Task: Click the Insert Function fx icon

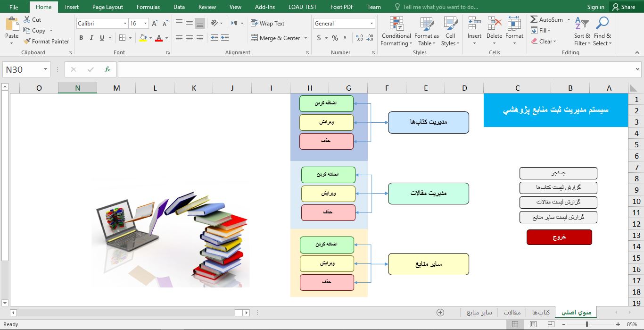Action: coord(107,69)
